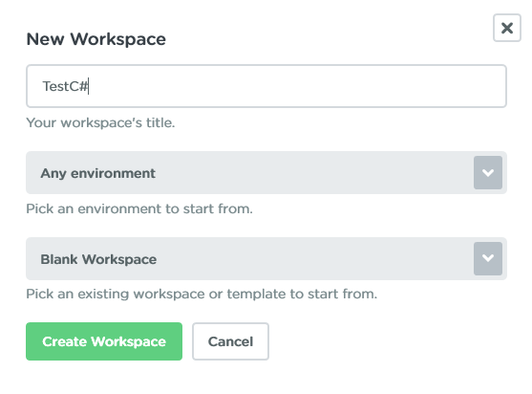
Task: Focus the workspace title input field
Action: [x=266, y=86]
